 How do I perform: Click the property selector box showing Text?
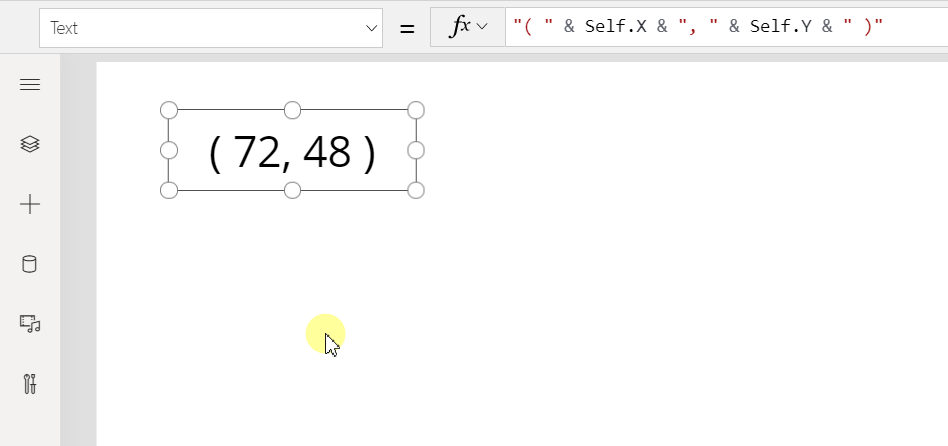(210, 28)
